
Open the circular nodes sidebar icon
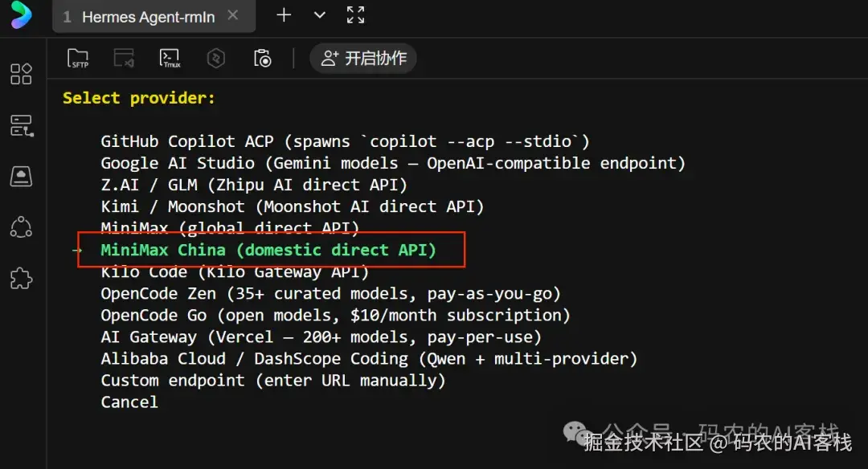[21, 227]
